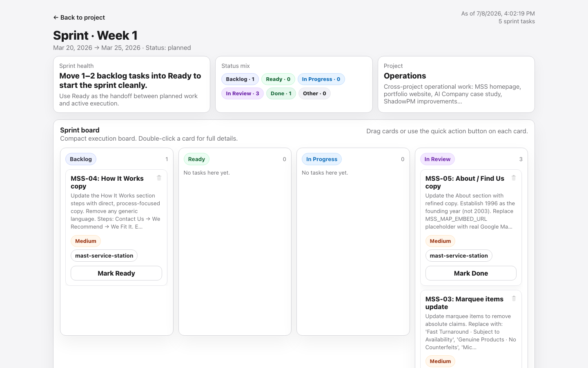Click the Operations project name
Image resolution: width=588 pixels, height=368 pixels.
405,76
